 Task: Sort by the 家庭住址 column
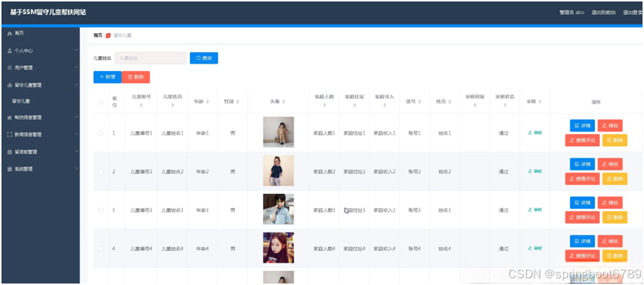[x=354, y=106]
